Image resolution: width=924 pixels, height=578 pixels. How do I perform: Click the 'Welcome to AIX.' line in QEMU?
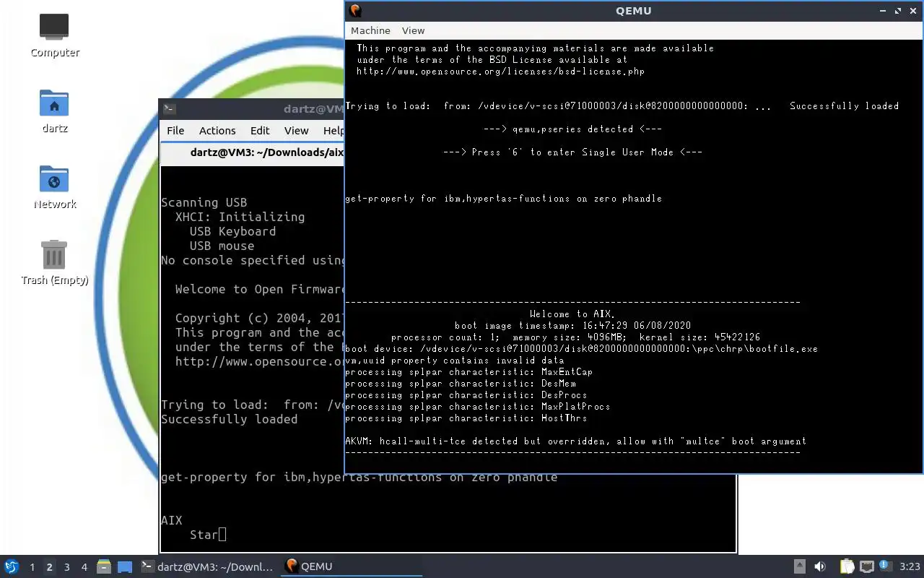[x=572, y=314]
